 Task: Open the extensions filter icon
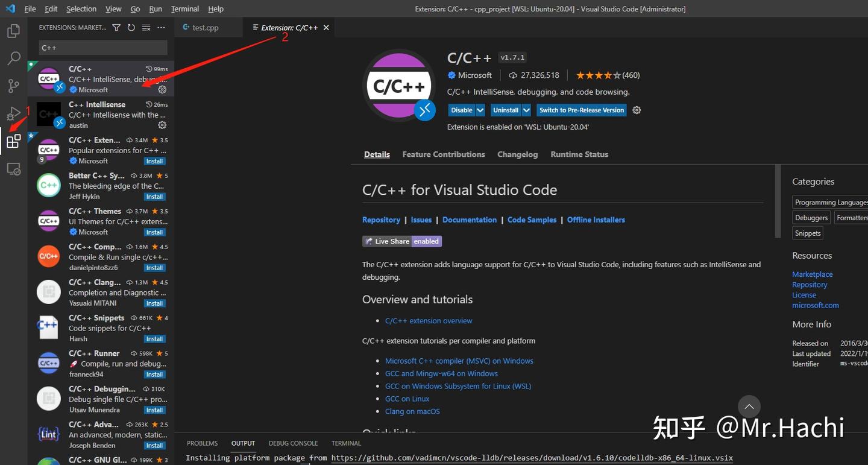point(116,27)
